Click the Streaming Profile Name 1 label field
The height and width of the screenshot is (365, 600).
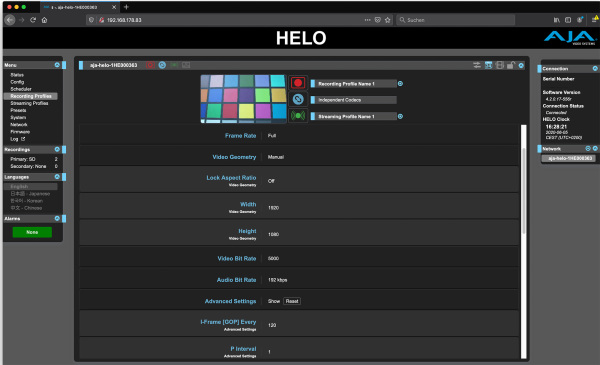pyautogui.click(x=354, y=117)
